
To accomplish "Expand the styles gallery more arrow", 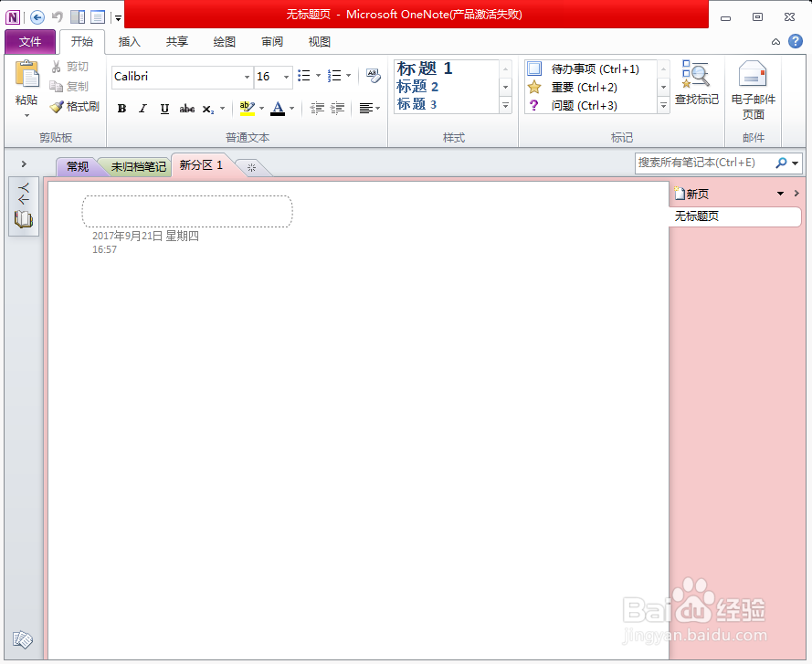I will [506, 105].
